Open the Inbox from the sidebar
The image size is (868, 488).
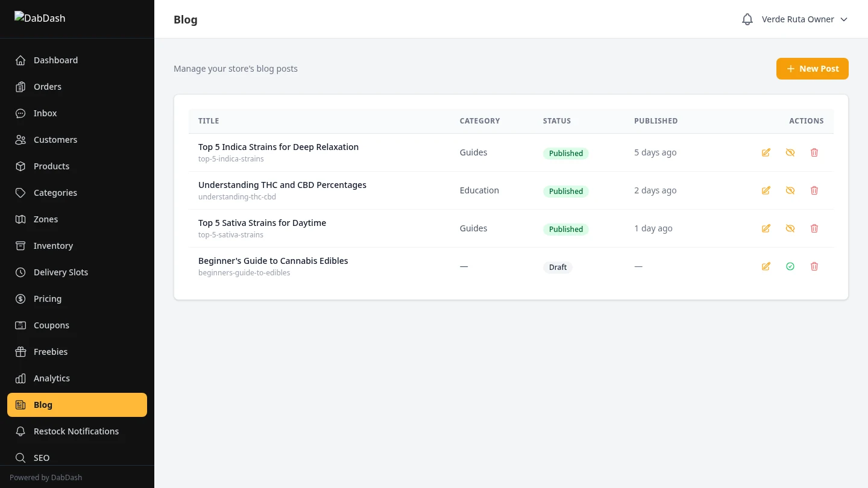click(20, 113)
